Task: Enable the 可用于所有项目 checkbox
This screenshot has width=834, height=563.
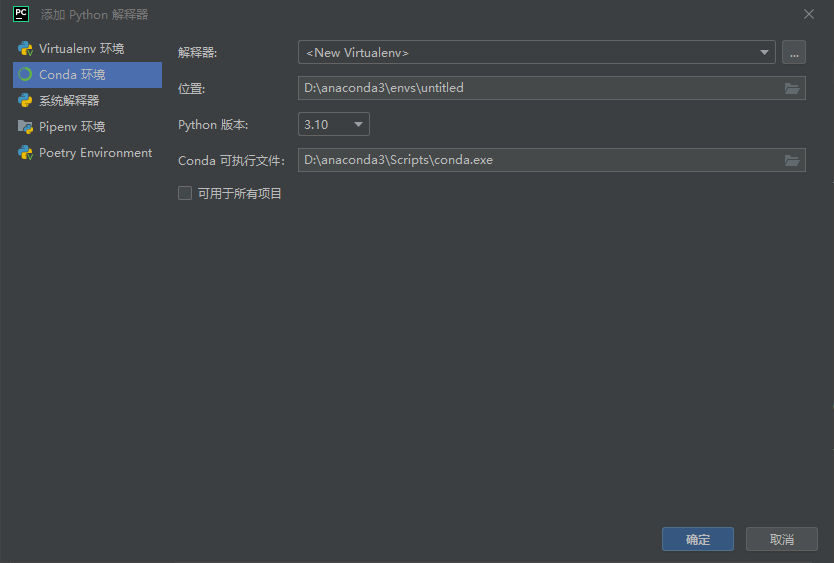Action: [185, 193]
